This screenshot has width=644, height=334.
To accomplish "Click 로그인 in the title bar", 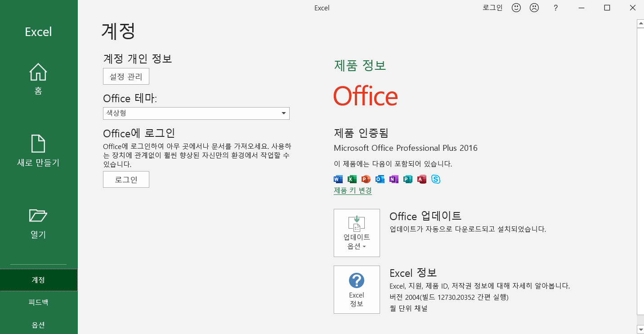I will 492,8.
